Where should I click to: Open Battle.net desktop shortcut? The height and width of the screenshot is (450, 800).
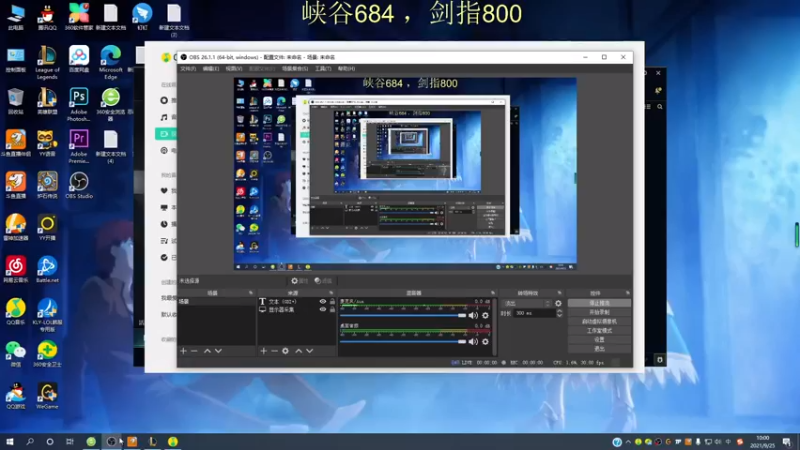(x=47, y=270)
